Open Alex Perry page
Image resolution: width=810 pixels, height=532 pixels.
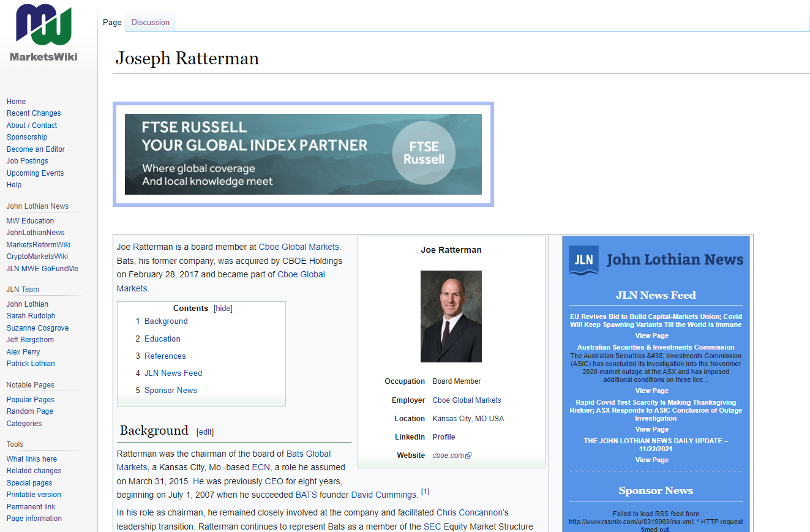click(x=23, y=352)
